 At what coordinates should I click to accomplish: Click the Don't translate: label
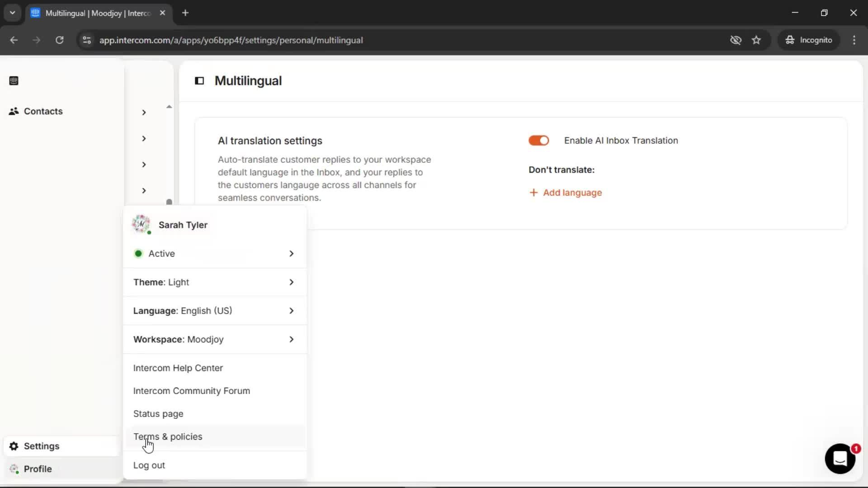click(x=561, y=170)
